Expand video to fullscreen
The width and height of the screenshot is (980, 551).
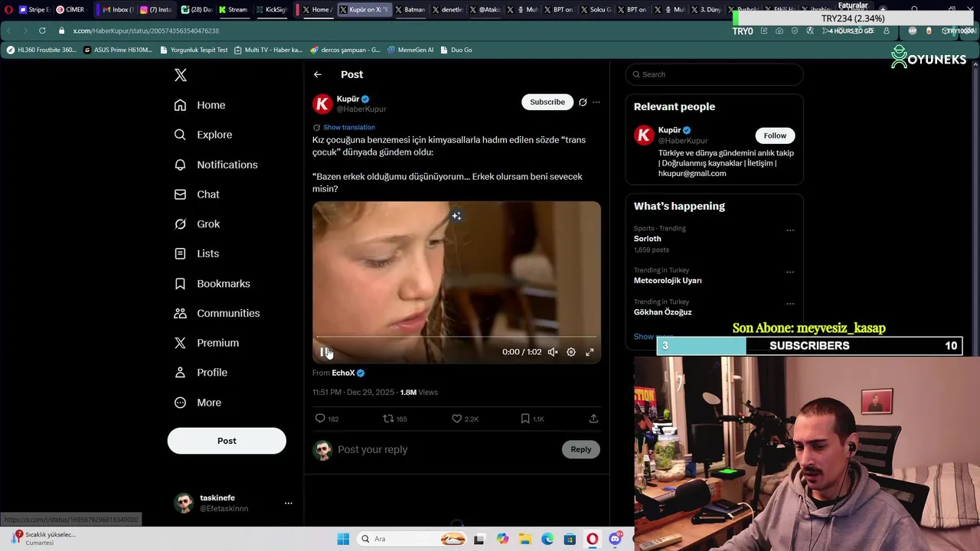pyautogui.click(x=590, y=352)
